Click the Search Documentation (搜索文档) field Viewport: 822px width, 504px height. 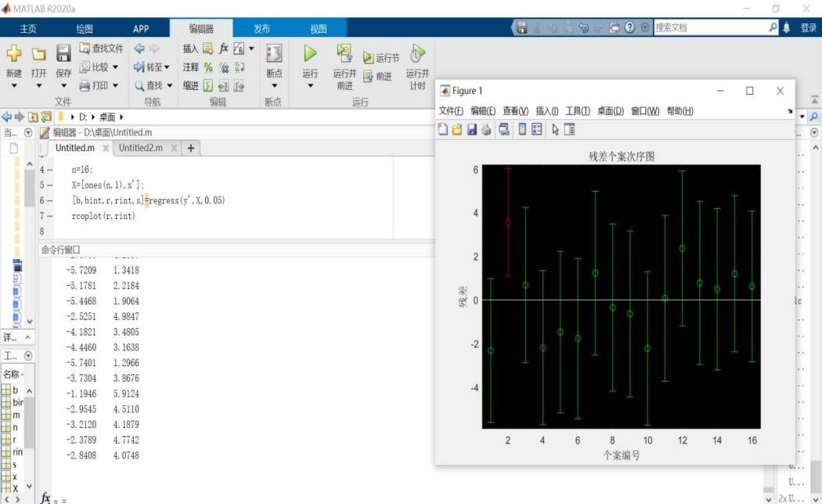coord(708,28)
